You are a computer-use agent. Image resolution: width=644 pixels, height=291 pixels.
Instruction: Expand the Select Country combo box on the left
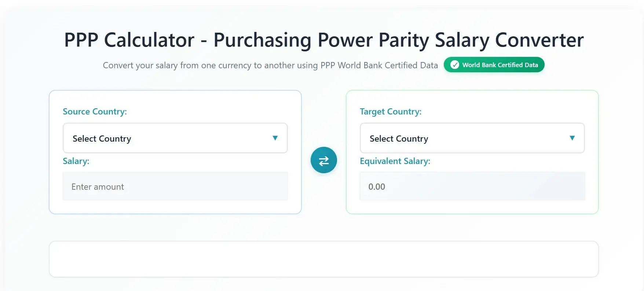click(175, 138)
